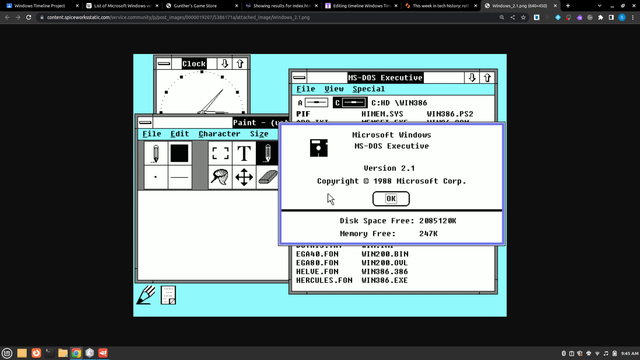This screenshot has height=360, width=640.
Task: Open the File menu in MS-DOS Executive
Action: tap(306, 89)
